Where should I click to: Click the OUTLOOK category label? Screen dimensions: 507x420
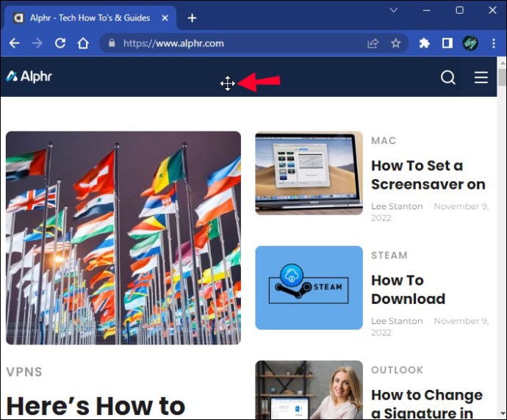tap(397, 370)
